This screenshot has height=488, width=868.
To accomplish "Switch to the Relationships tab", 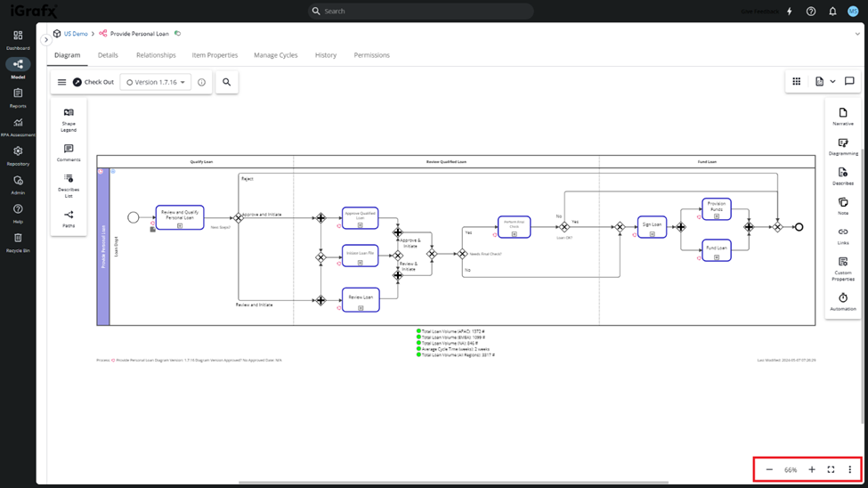I will [156, 55].
